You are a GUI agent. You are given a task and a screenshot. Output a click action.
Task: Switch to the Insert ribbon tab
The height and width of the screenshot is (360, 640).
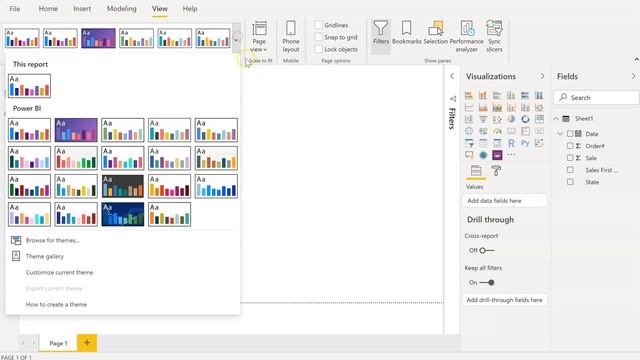82,9
